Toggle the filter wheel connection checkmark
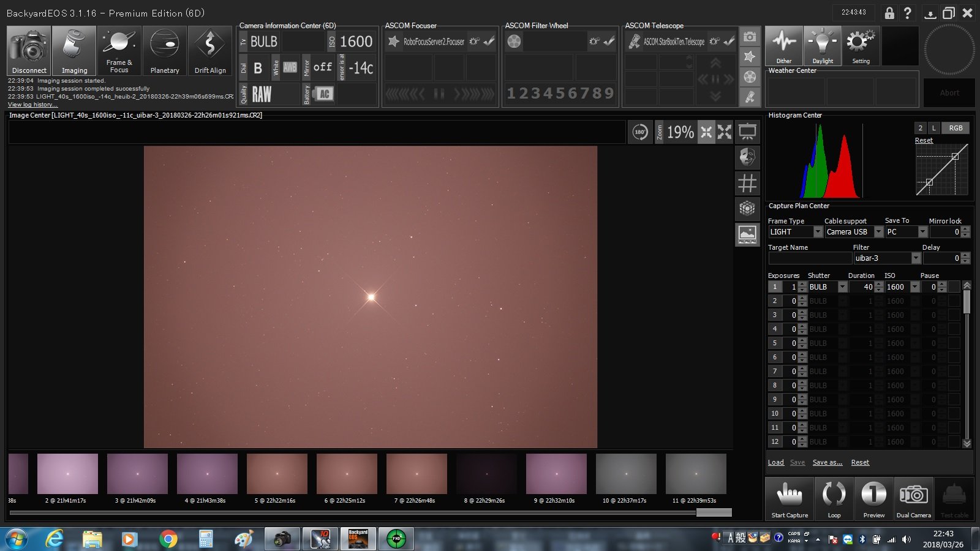980x551 pixels. pos(609,42)
